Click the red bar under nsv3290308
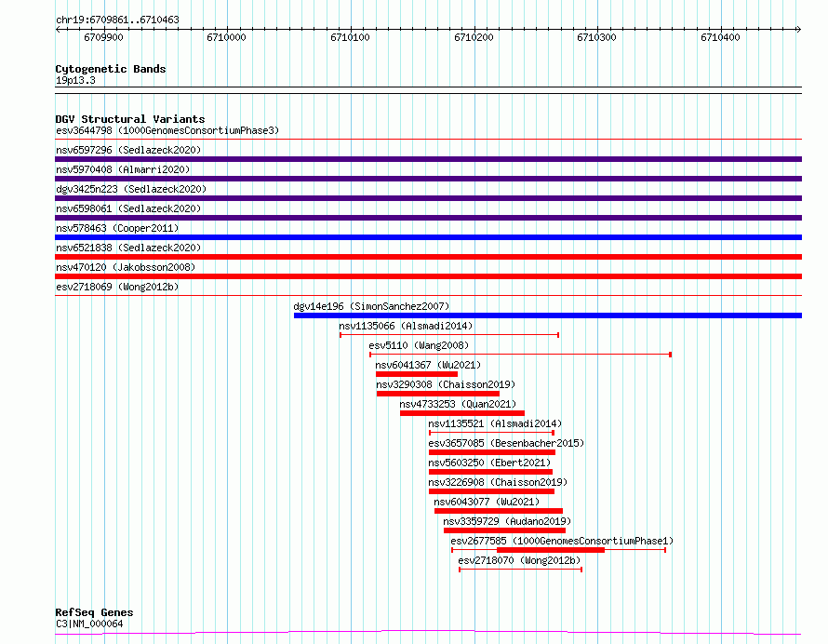This screenshot has height=644, width=828. [438, 394]
